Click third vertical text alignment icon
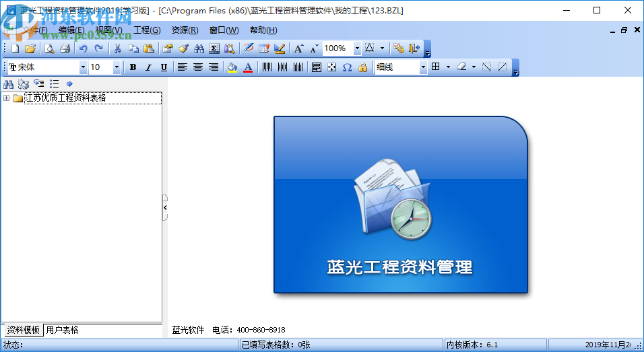644x352 pixels. [x=298, y=67]
